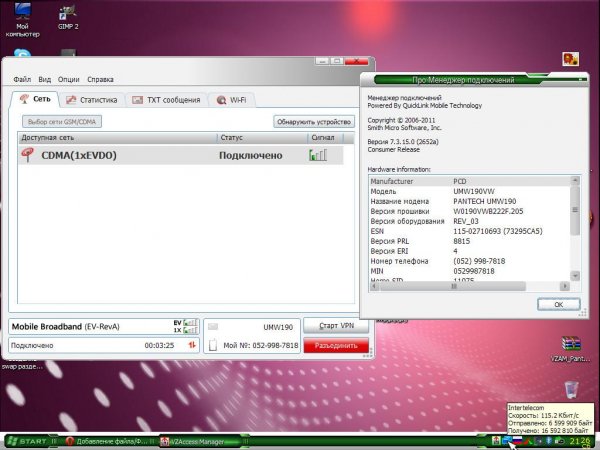Click the signal strength bars in the CDMA row
Viewport: 600px width, 450px height.
(318, 155)
